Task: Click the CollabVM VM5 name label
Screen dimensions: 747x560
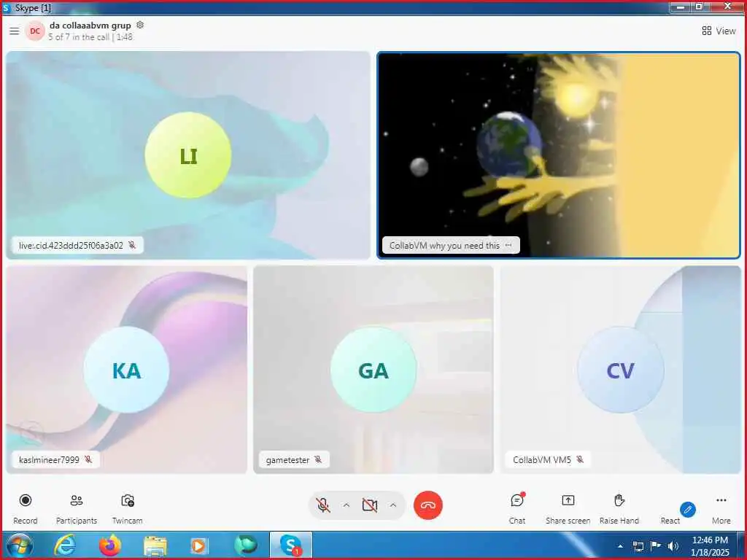Action: tap(542, 460)
